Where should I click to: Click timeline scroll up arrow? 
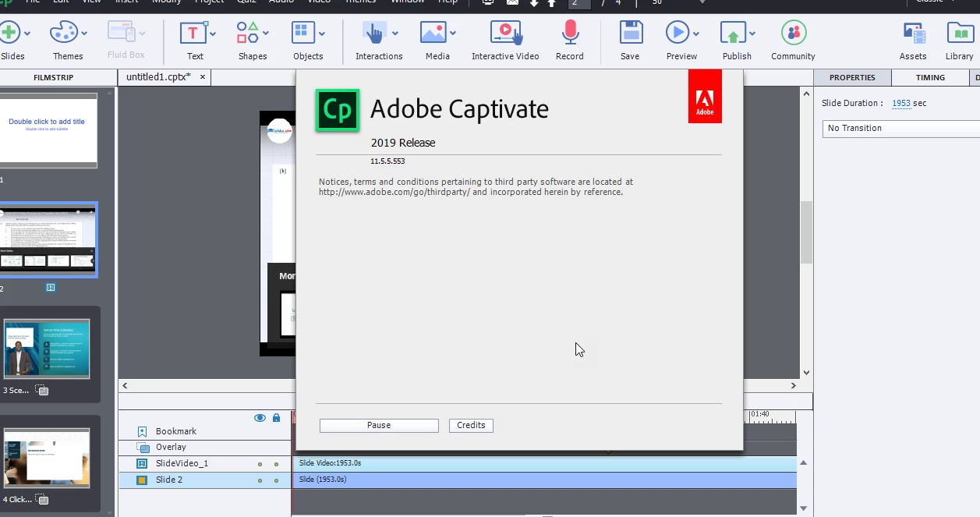pyautogui.click(x=803, y=463)
